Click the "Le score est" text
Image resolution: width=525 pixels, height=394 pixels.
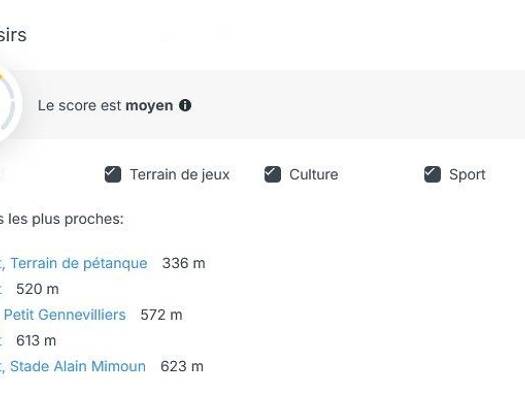[x=79, y=106]
